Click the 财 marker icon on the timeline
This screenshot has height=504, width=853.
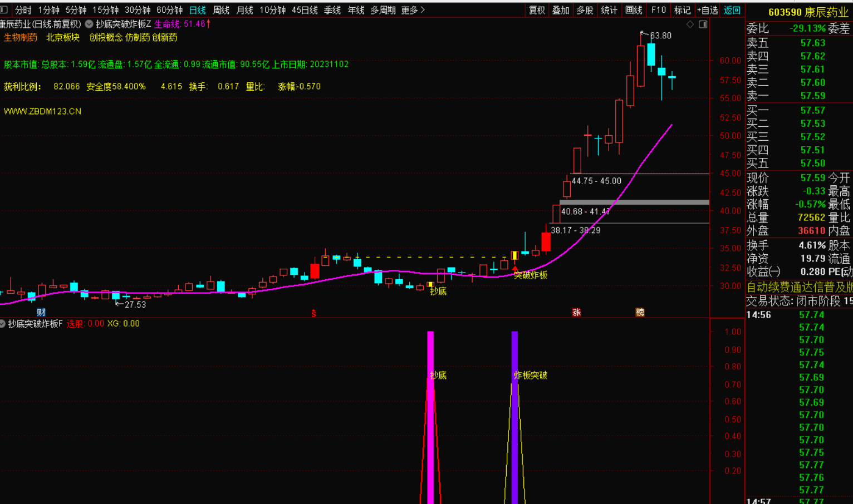(41, 313)
